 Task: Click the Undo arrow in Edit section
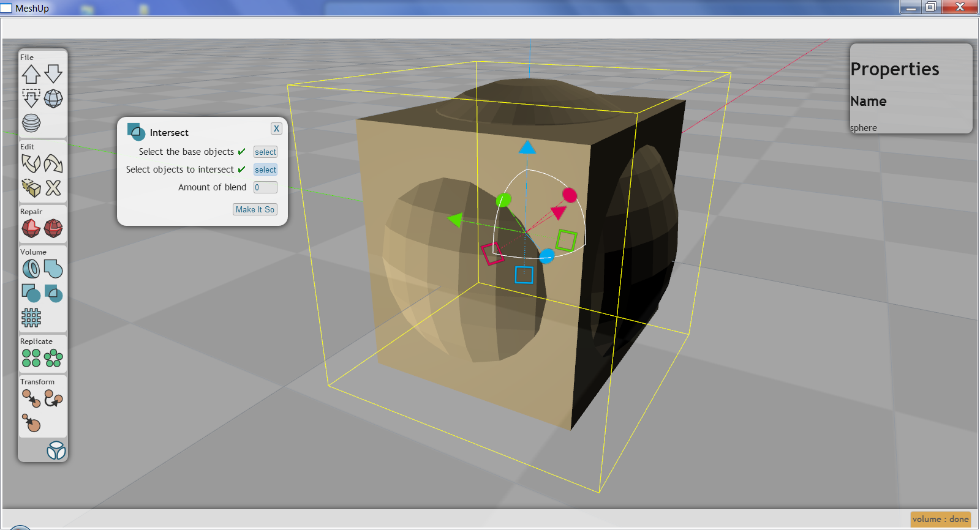point(31,163)
